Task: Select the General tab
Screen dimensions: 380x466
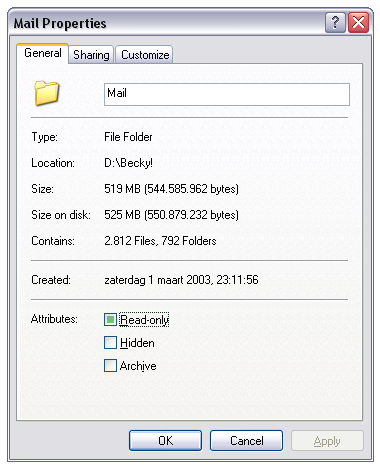Action: point(43,53)
